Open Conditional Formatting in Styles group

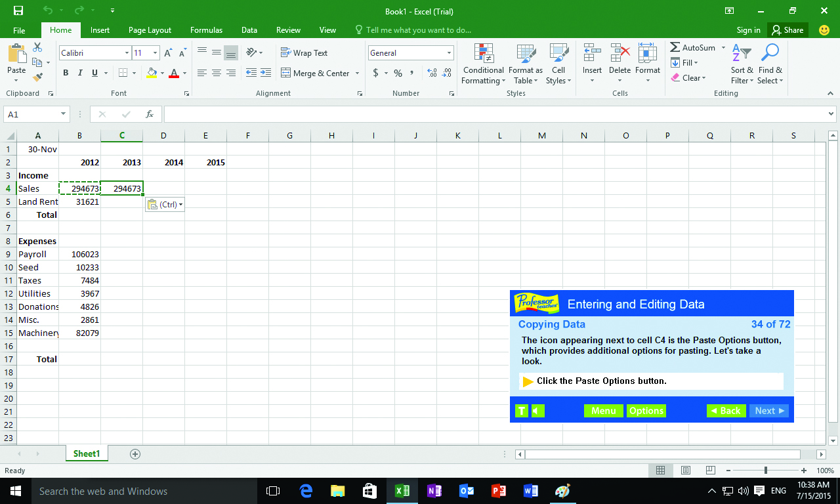click(x=483, y=64)
